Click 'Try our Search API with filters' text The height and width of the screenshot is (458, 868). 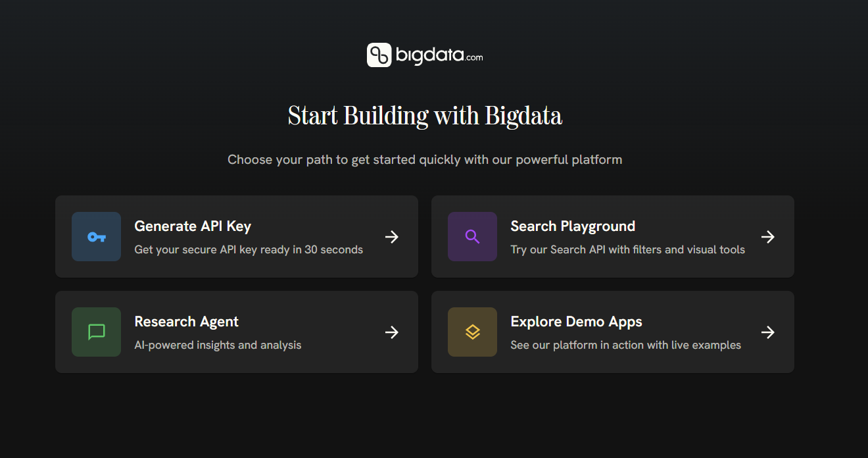coord(627,250)
